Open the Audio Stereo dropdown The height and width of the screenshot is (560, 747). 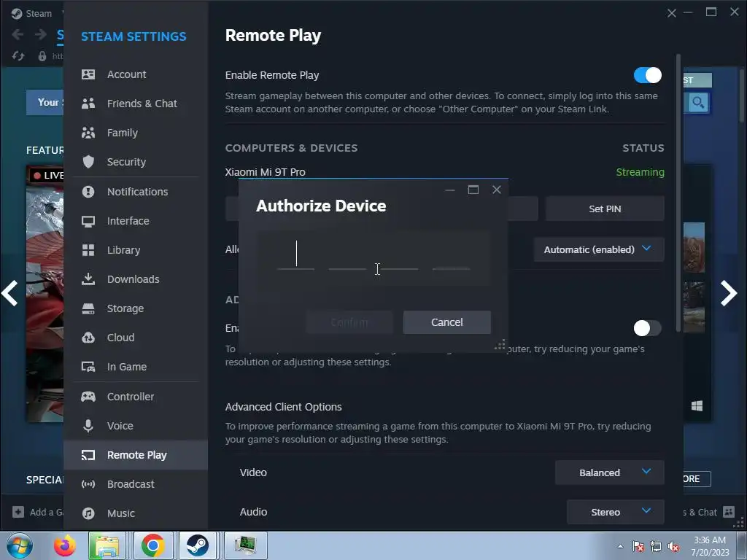616,512
